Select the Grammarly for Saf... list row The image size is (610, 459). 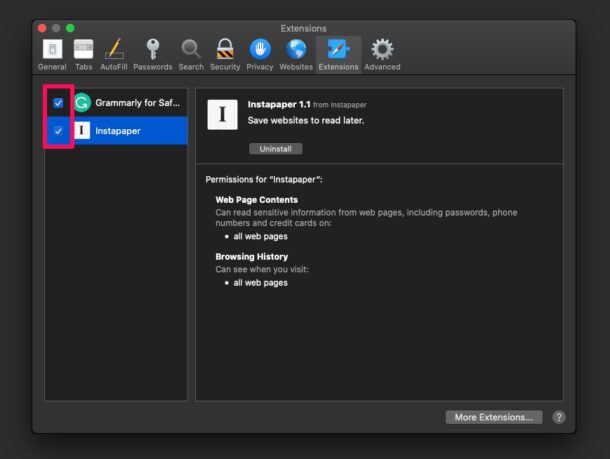116,103
